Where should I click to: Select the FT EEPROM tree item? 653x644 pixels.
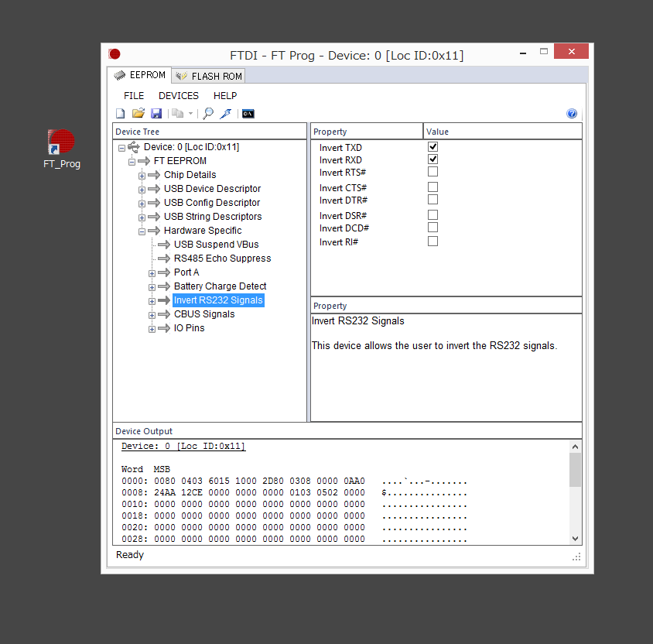click(x=180, y=161)
